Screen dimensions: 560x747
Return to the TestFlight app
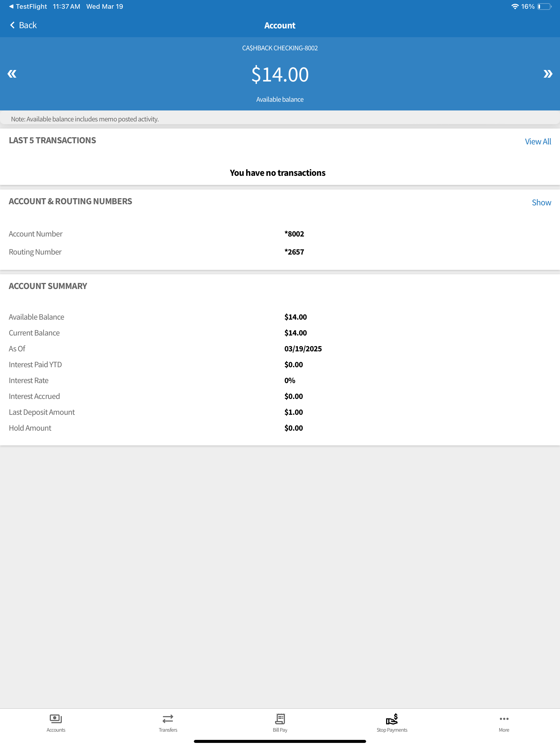[28, 6]
